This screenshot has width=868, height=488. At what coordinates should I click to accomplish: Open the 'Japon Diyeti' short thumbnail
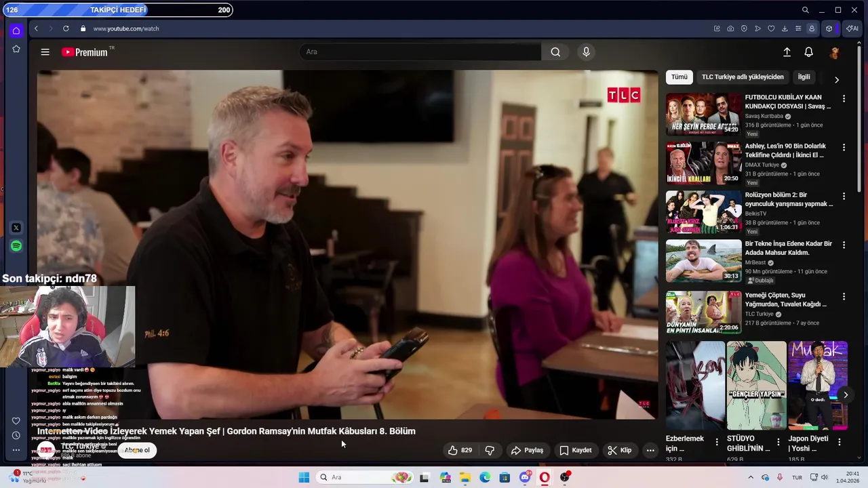click(818, 386)
